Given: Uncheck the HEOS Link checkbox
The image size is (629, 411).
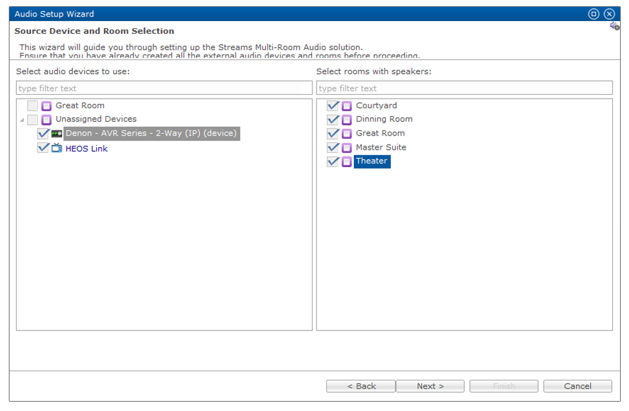Looking at the screenshot, I should (43, 148).
